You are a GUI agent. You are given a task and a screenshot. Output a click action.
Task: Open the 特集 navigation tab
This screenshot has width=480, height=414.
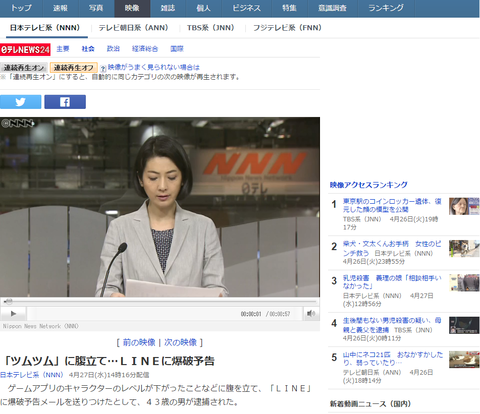[x=290, y=8]
